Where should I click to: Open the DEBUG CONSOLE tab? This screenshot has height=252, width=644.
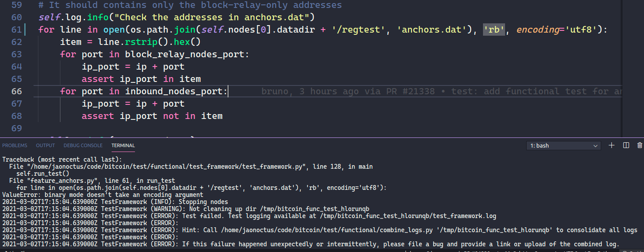(83, 145)
